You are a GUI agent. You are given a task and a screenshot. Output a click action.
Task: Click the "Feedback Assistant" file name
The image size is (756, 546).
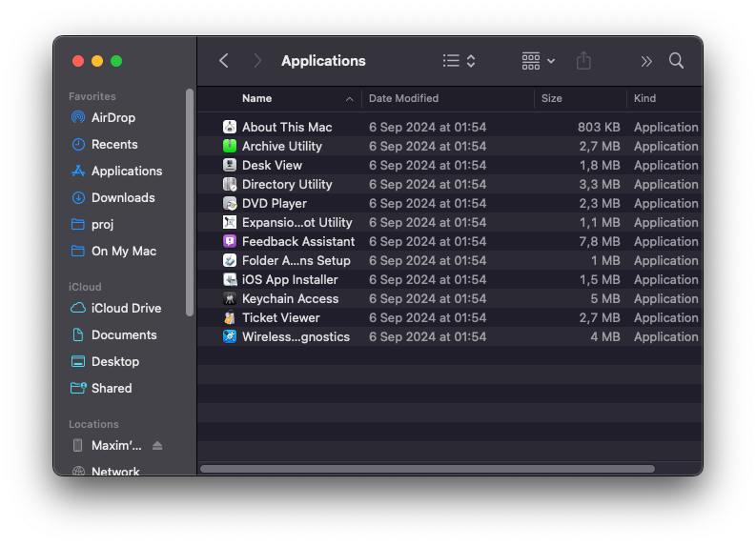point(298,241)
